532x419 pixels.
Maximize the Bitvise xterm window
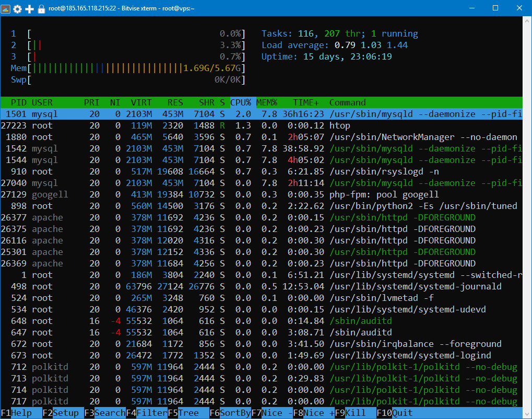coord(495,9)
